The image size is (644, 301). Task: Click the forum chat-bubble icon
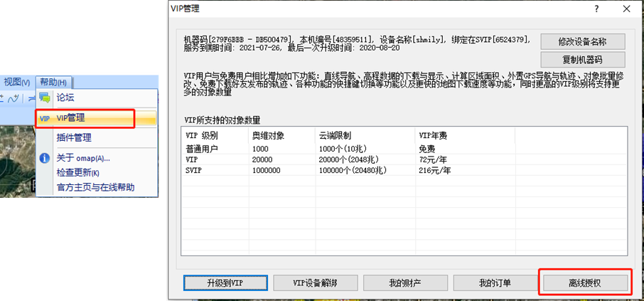[44, 97]
